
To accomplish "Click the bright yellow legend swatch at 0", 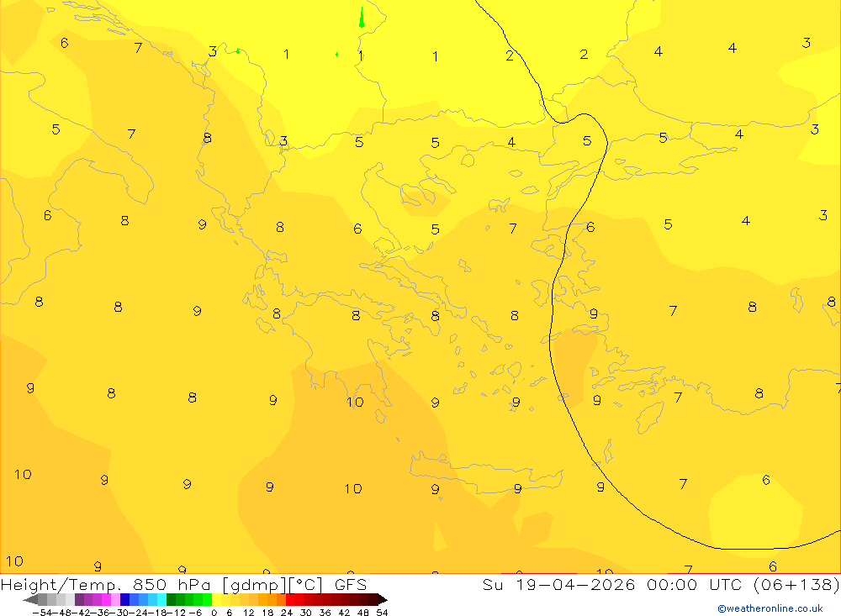I will point(216,599).
